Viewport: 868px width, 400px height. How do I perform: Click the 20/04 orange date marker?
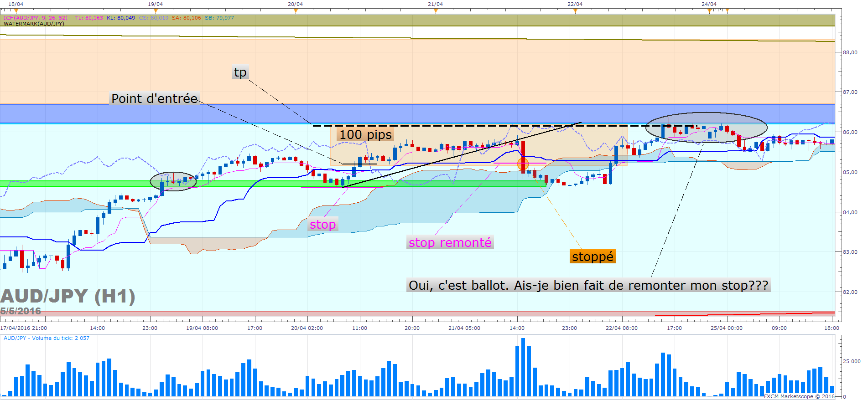[296, 10]
